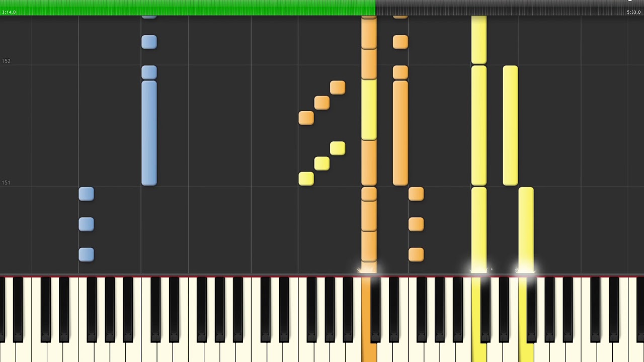Click the highest note in orange ascending trio
Viewport: 644px width, 362px height.
click(338, 88)
